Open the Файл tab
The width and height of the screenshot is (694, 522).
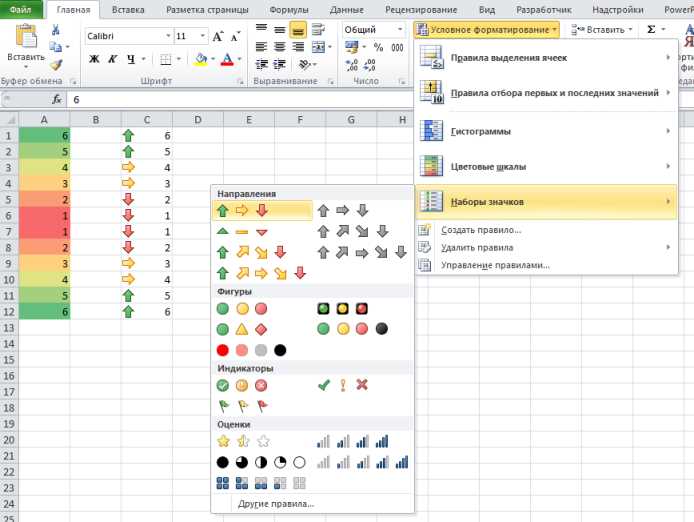[x=20, y=9]
